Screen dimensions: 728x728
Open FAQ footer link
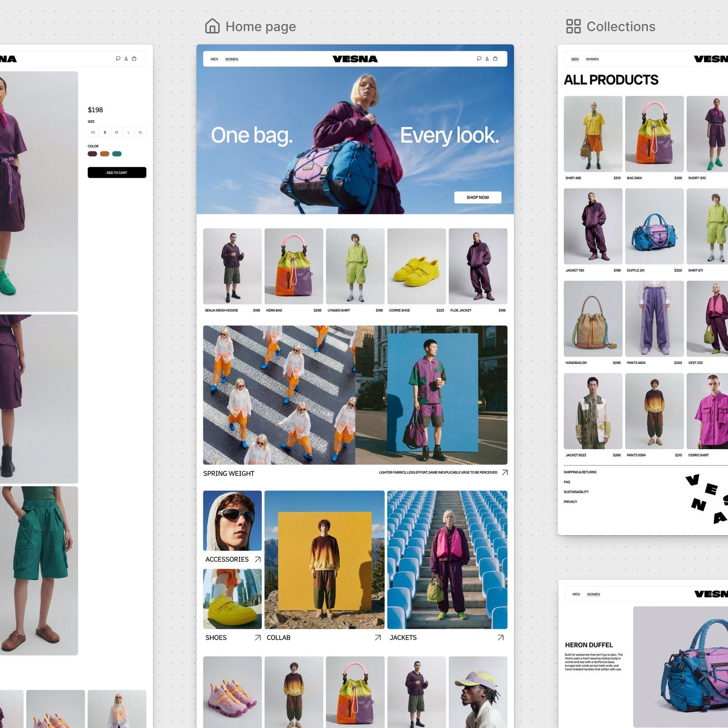point(567,482)
